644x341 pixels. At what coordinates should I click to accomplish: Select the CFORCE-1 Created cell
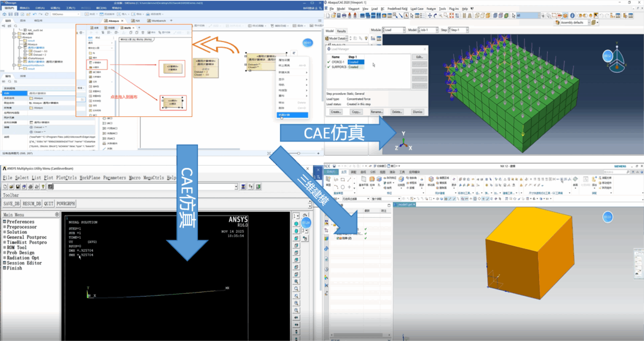click(356, 62)
